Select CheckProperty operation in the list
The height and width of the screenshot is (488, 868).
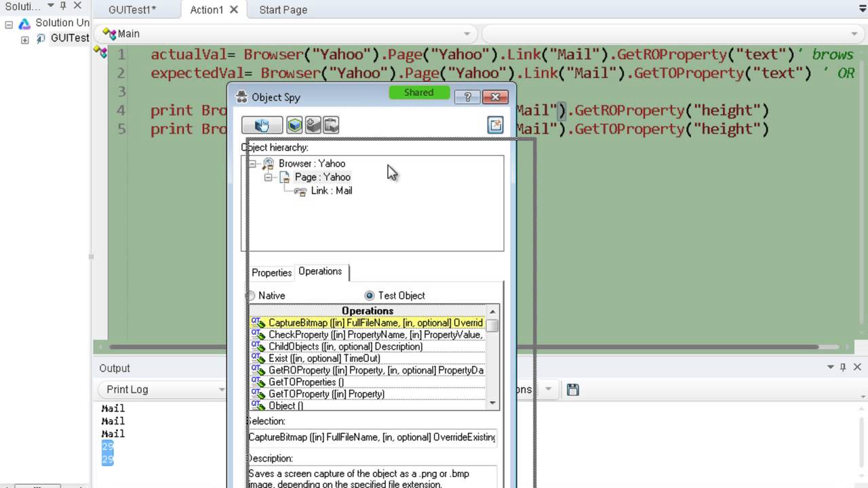pos(368,335)
